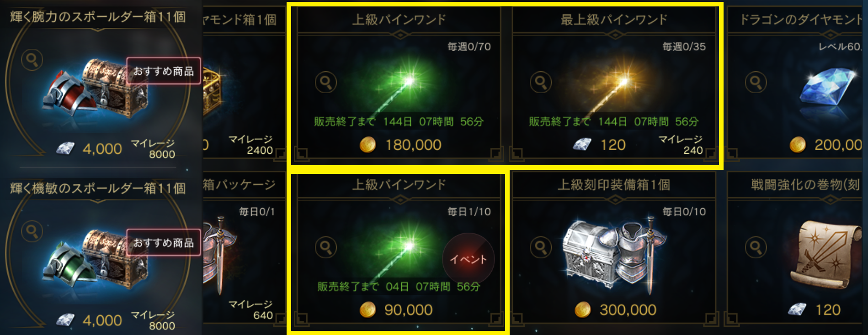Click magnifier on daily 上級パインワンド event item
Viewport: 868px width, 335px height.
(x=326, y=247)
